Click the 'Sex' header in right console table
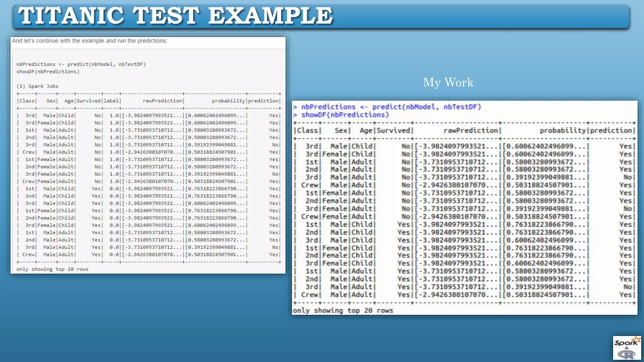Image resolution: width=644 pixels, height=362 pixels. coord(341,130)
